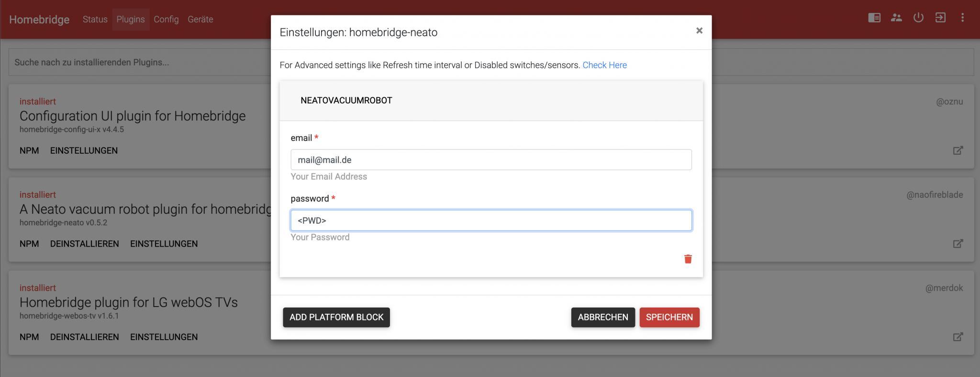This screenshot has height=377, width=980.
Task: Click author name @merdok
Action: click(x=944, y=288)
